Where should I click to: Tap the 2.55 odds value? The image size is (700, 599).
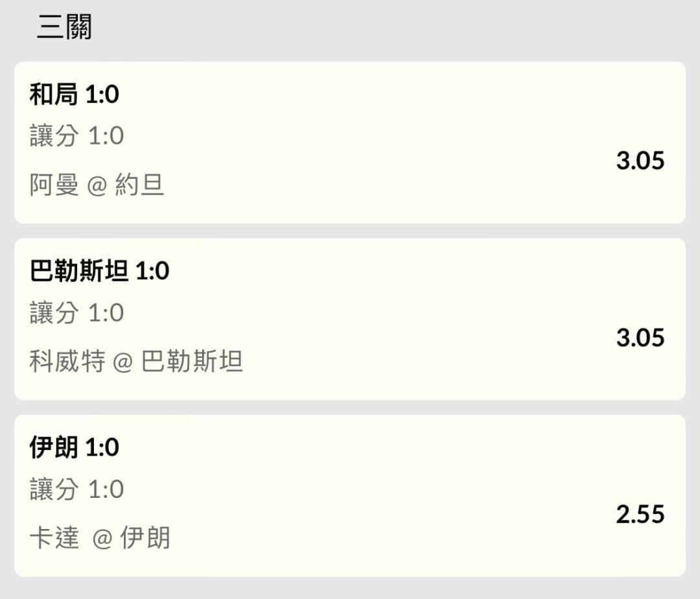[x=640, y=514]
